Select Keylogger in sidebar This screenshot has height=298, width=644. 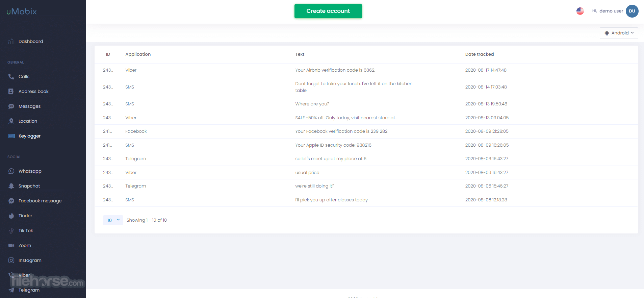tap(29, 136)
